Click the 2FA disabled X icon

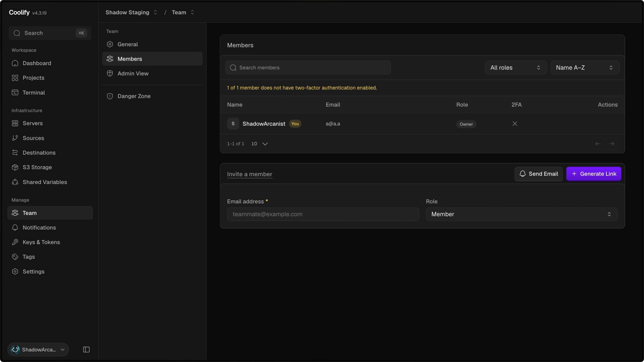pyautogui.click(x=515, y=124)
